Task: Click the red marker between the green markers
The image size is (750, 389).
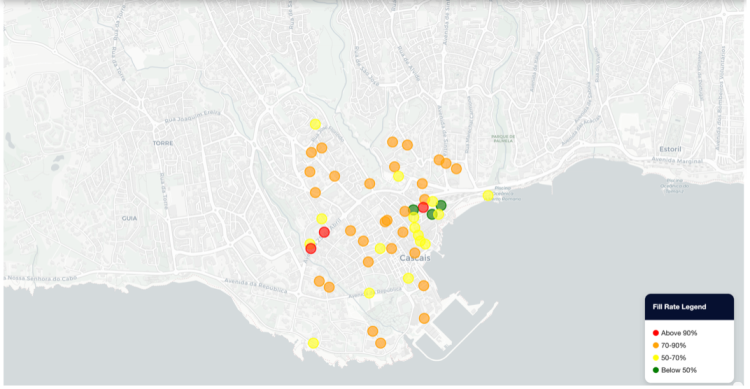Action: click(x=423, y=207)
